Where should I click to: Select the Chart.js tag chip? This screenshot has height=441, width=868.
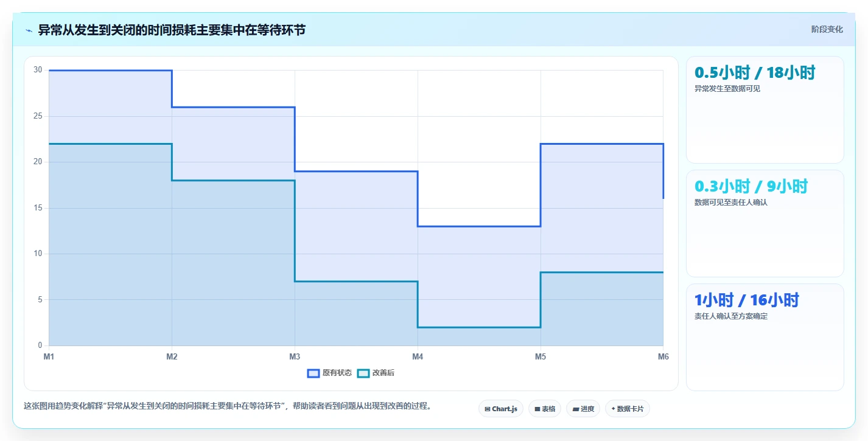[x=501, y=409]
